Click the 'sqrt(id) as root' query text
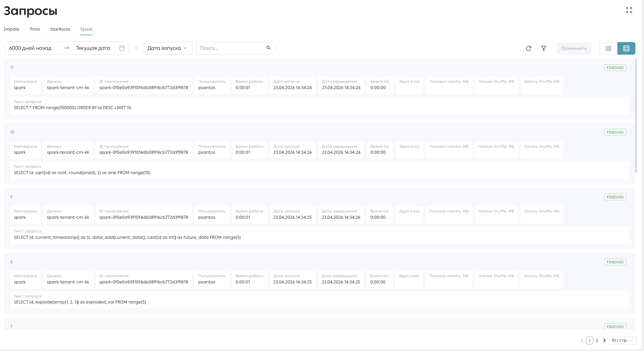Image resolution: width=644 pixels, height=351 pixels. tap(51, 173)
